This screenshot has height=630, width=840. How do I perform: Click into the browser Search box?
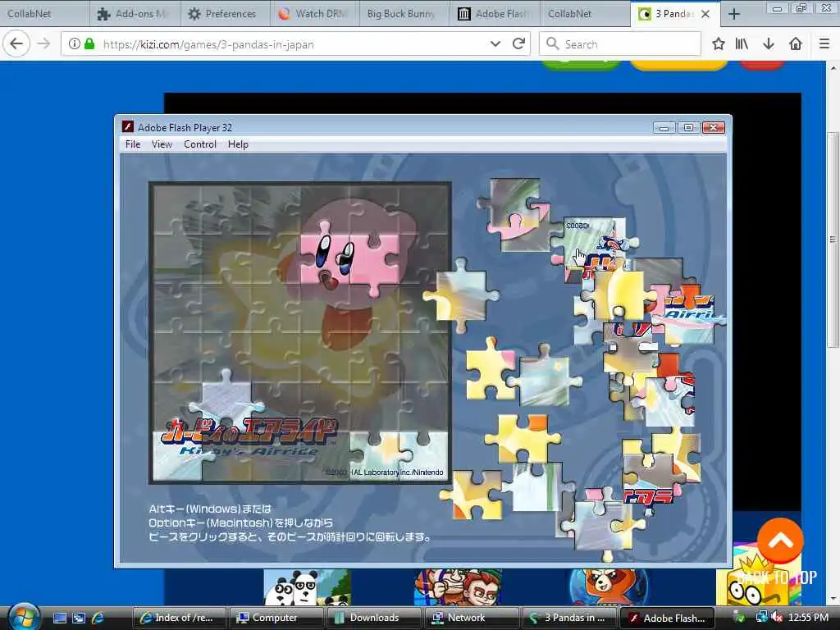click(x=620, y=44)
